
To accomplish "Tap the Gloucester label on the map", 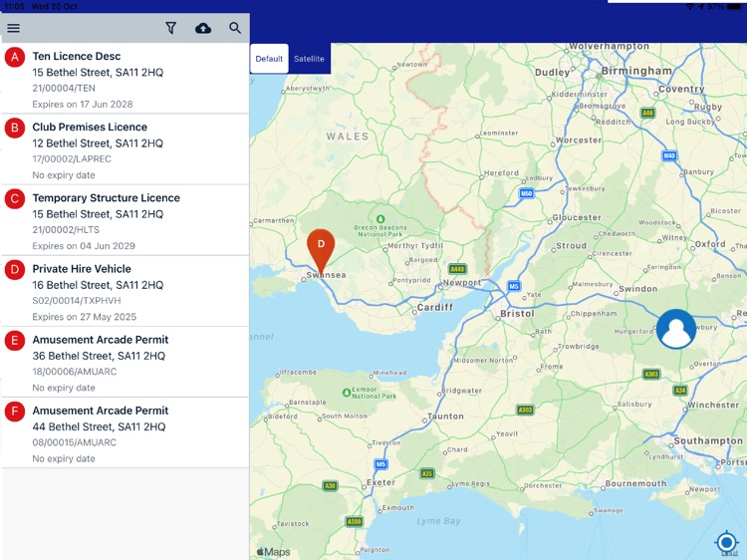I will [x=577, y=218].
